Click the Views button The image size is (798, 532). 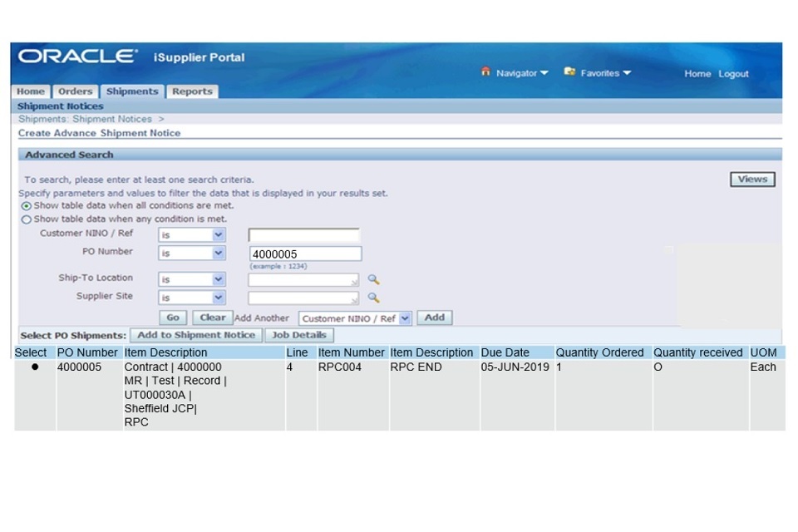[x=751, y=180]
